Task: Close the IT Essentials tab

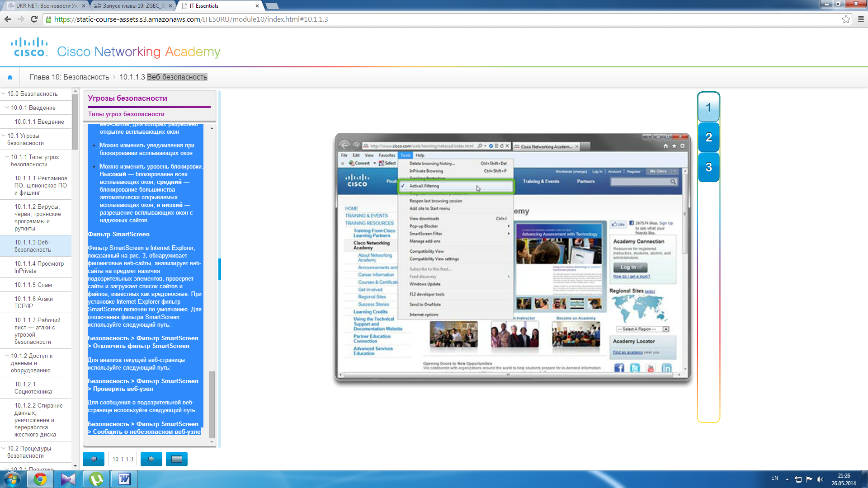Action: [257, 6]
